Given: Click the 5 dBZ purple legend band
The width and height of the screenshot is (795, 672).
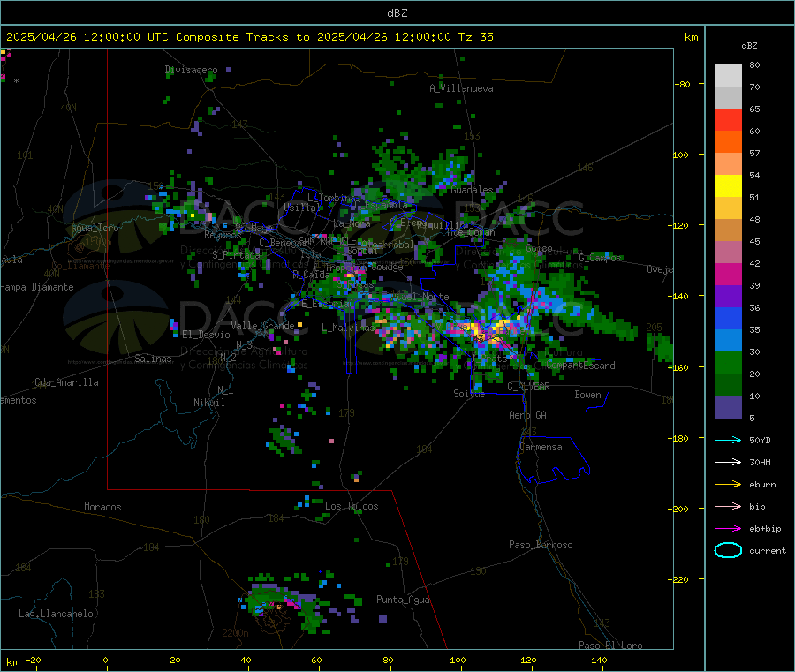Looking at the screenshot, I should tap(728, 407).
